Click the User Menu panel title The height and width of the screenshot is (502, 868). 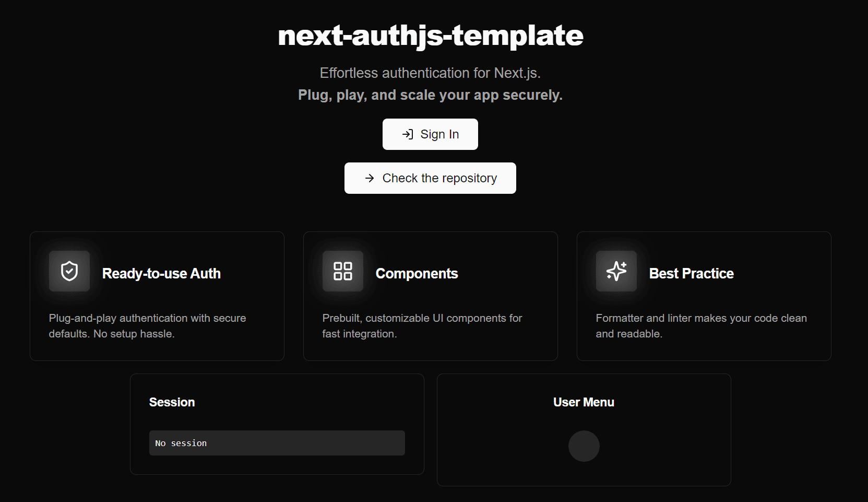[x=584, y=402]
